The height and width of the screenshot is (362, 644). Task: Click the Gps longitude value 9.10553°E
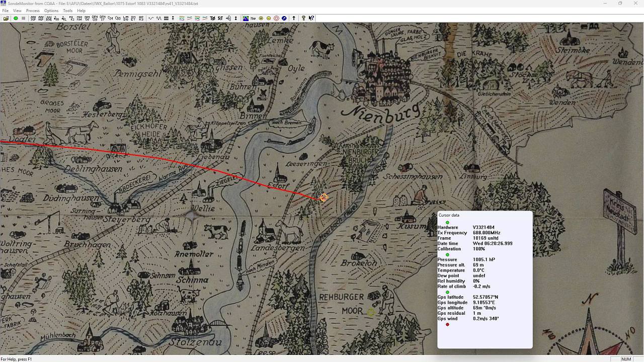[484, 303]
